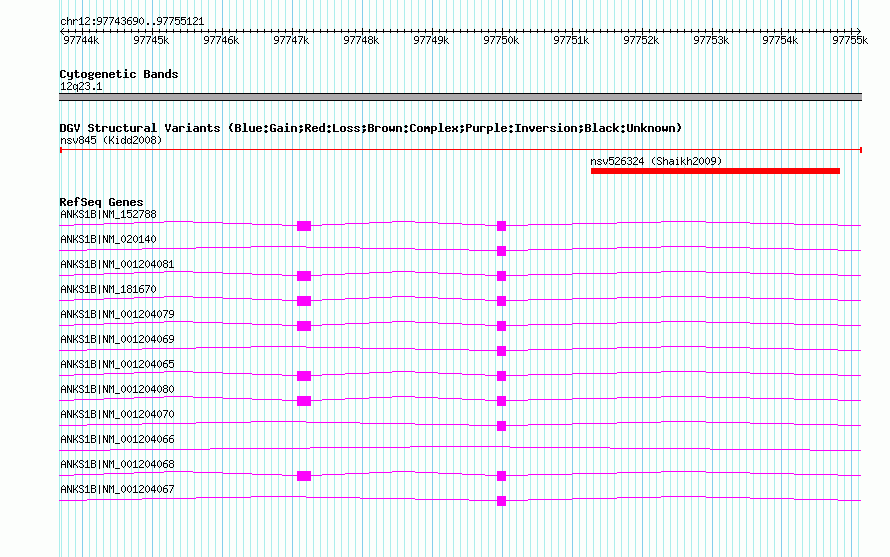
Task: Select NM_001204065 exon at 97750k
Action: [x=501, y=376]
